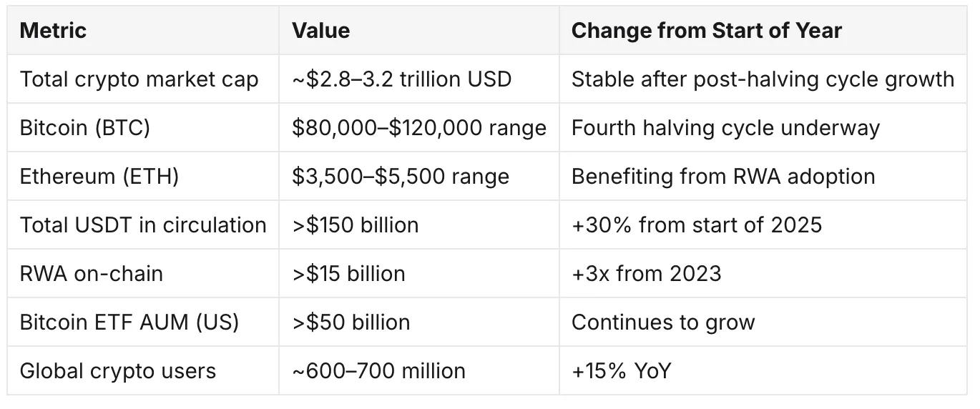Click the ~600–700 million value
Image resolution: width=980 pixels, height=409 pixels.
379,370
